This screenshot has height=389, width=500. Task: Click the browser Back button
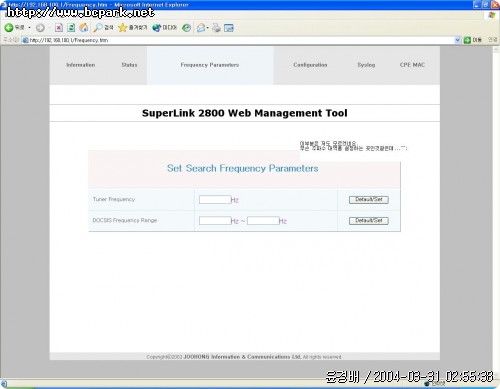tap(14, 28)
